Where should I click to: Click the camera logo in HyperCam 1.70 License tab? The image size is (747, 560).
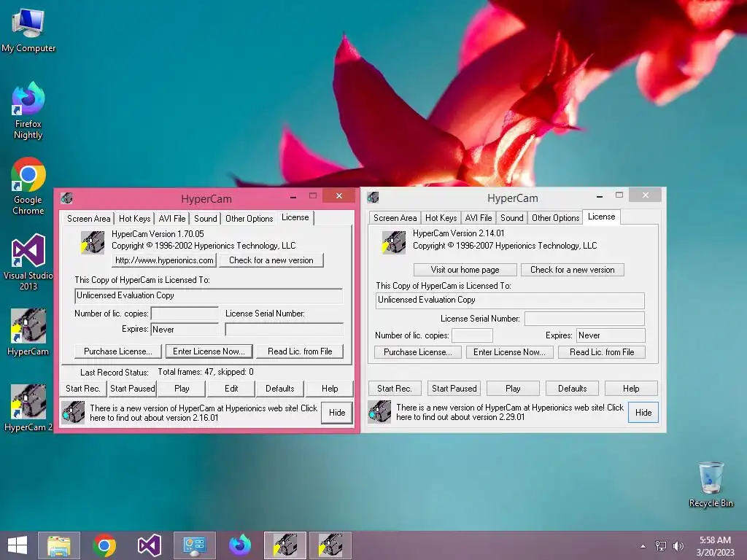(x=93, y=242)
